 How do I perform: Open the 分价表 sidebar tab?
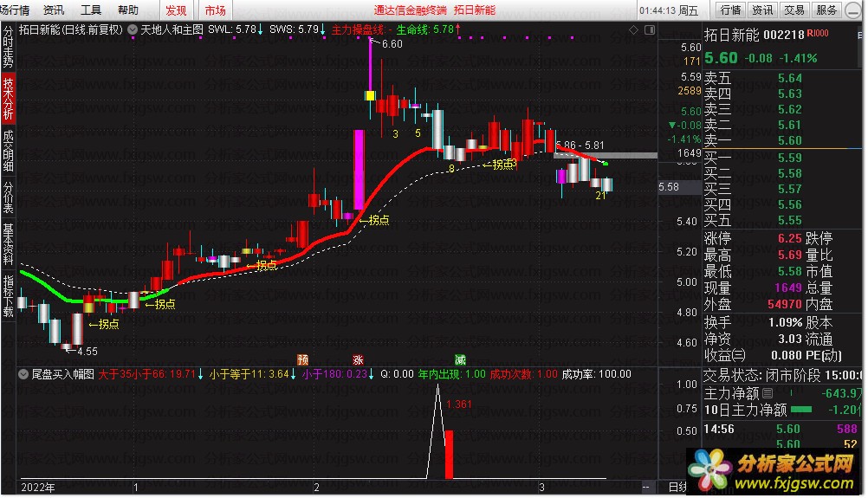9,197
